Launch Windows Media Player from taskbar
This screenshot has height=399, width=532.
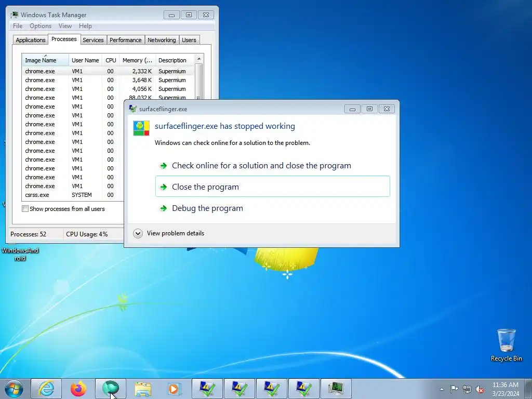click(x=175, y=389)
